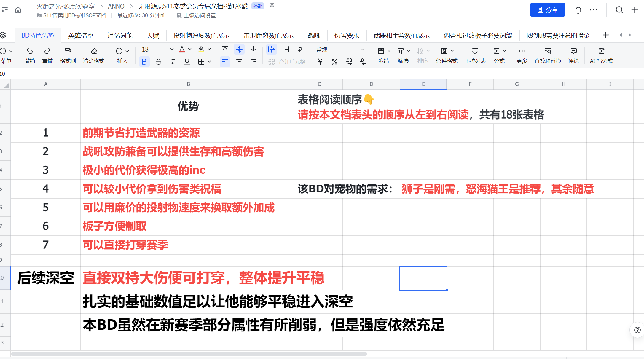Toggle underline text formatting
This screenshot has height=359, width=644.
tap(187, 62)
